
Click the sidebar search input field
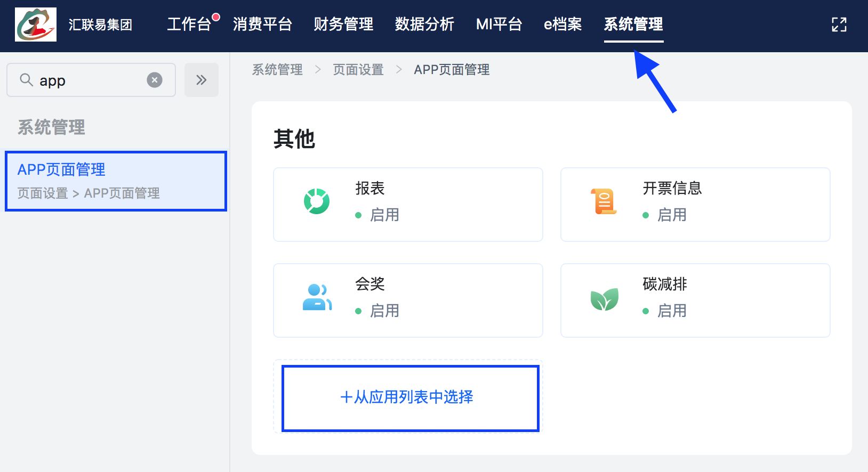[x=91, y=80]
